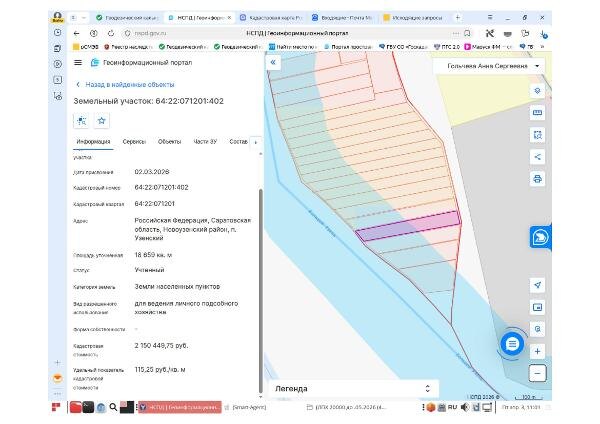This screenshot has width=600, height=424.
Task: Click the info panel vertical scrollbar
Action: click(x=261, y=289)
